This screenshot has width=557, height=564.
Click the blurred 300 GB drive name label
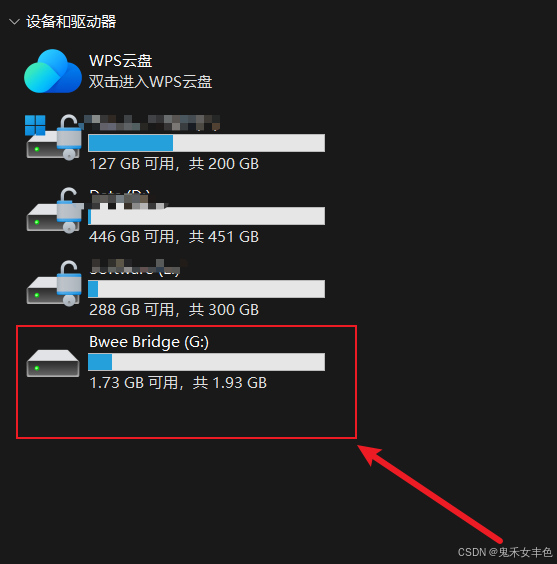point(138,267)
